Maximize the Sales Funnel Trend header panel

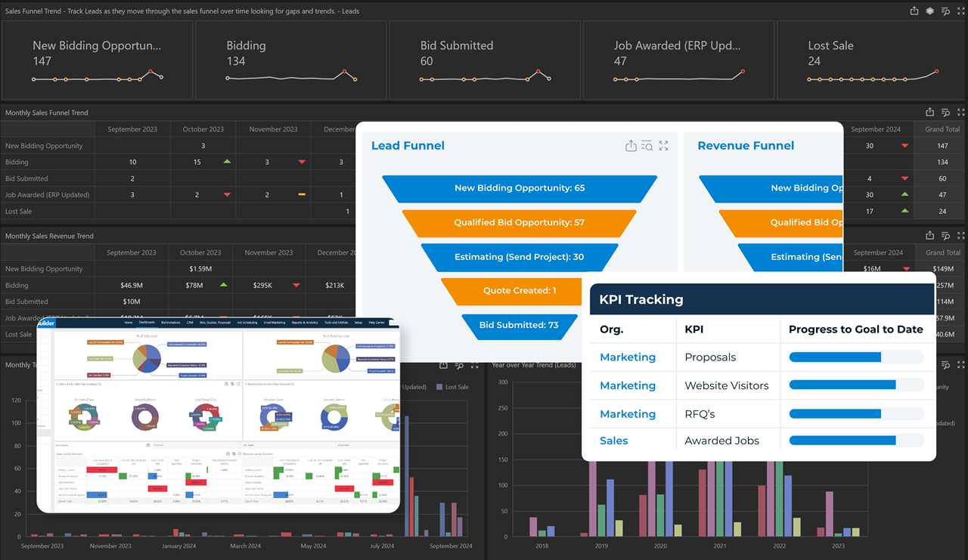(x=960, y=11)
